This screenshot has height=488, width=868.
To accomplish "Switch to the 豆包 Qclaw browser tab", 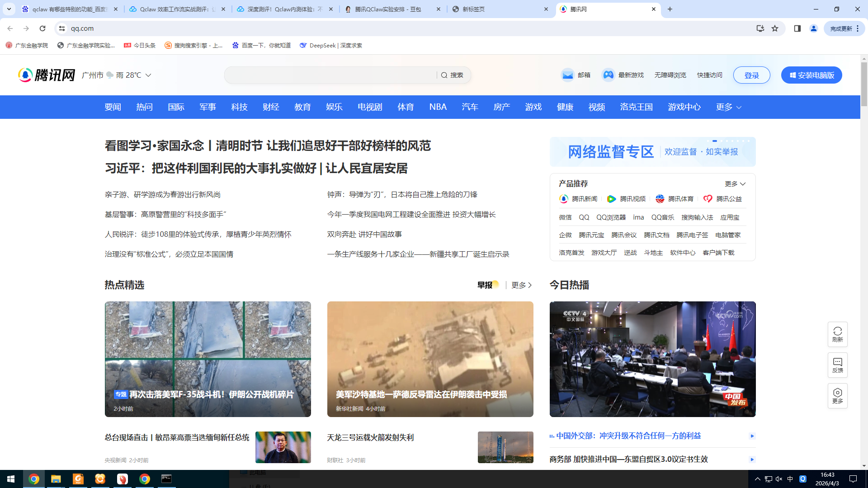I will point(388,9).
